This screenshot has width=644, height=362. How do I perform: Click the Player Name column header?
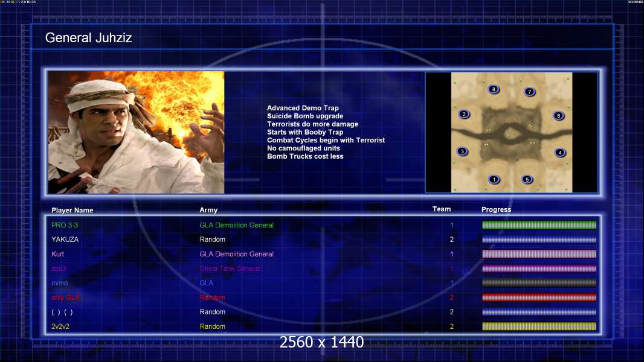coord(72,210)
